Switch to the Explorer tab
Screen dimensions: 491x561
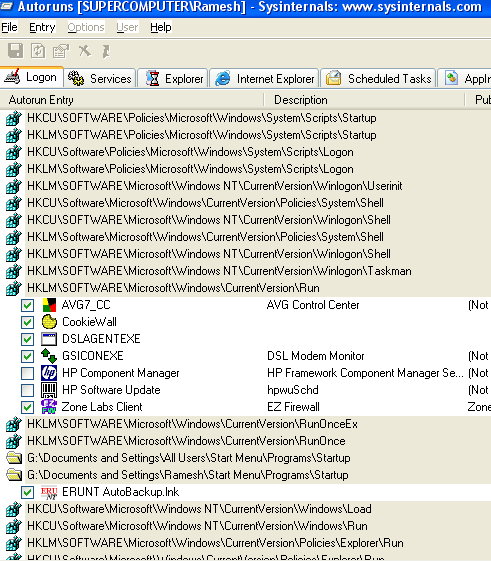(x=173, y=78)
